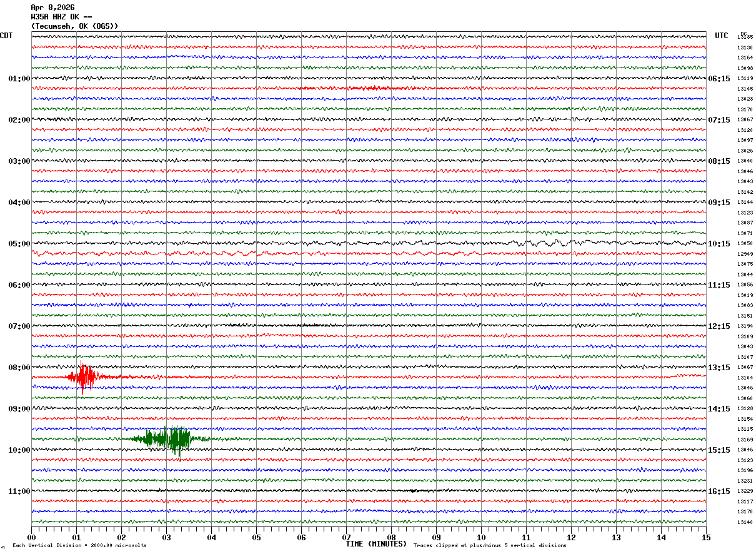Select the 08:00 CDT time label

[x=19, y=368]
